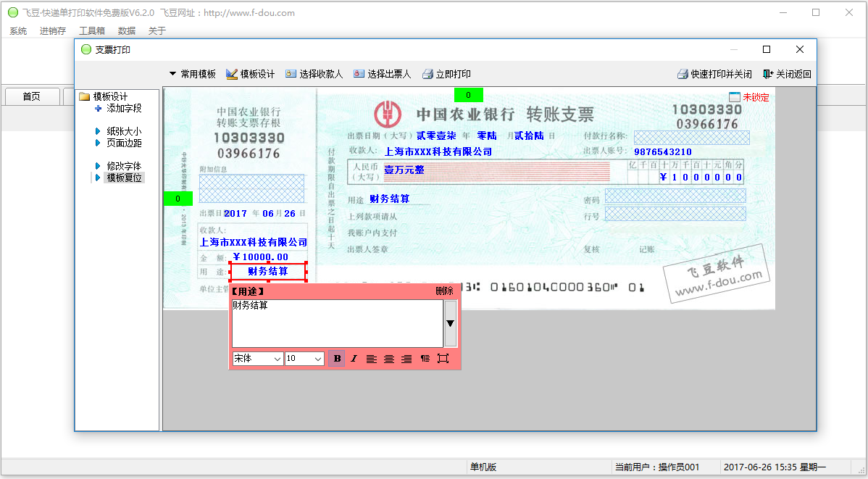
Task: Select 模板复位 tree item
Action: (x=124, y=178)
